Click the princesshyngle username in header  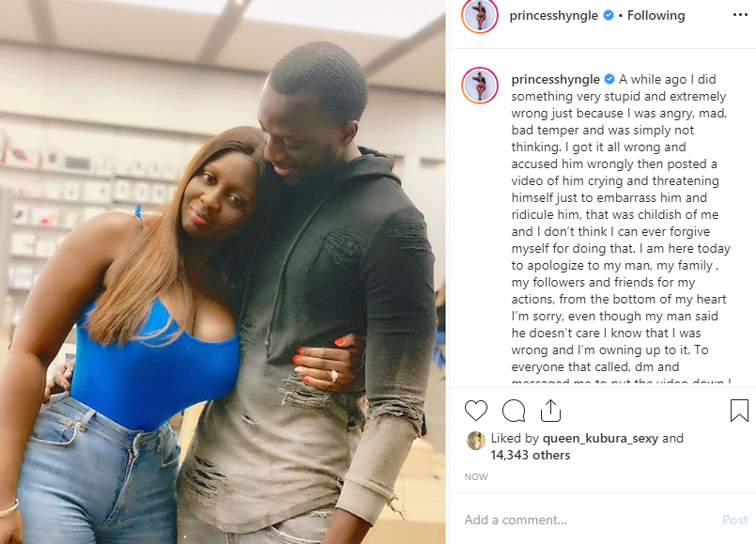tap(553, 15)
